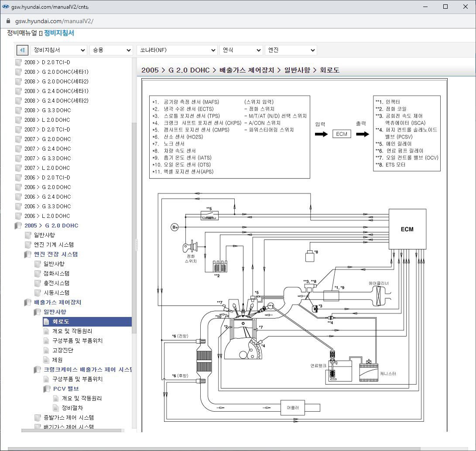Click the lock icon in address bar
The width and height of the screenshot is (476, 451).
[x=8, y=21]
